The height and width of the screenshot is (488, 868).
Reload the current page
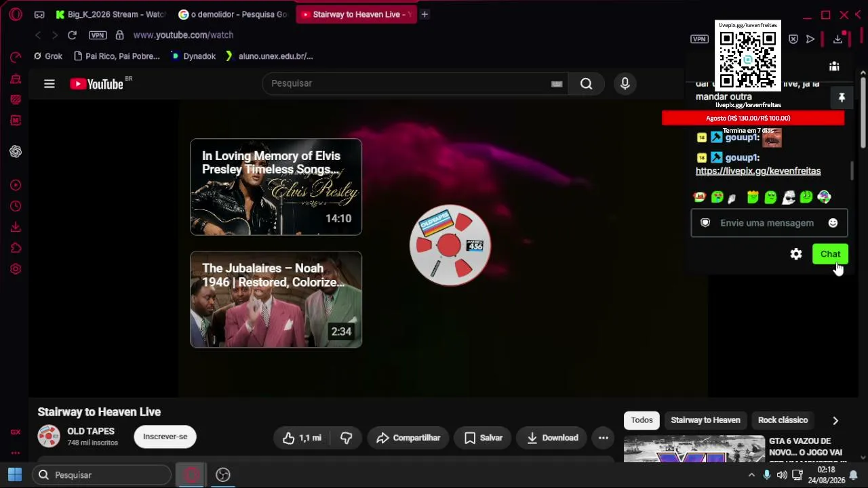pyautogui.click(x=72, y=35)
